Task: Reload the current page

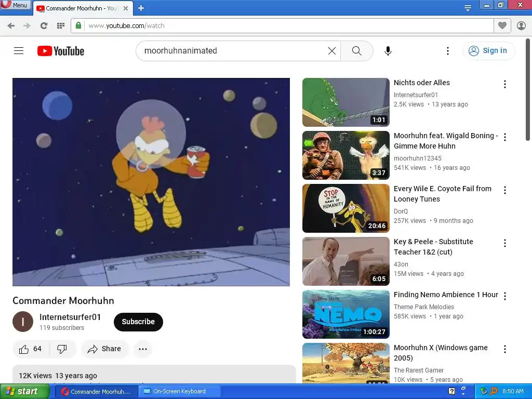Action: point(44,26)
